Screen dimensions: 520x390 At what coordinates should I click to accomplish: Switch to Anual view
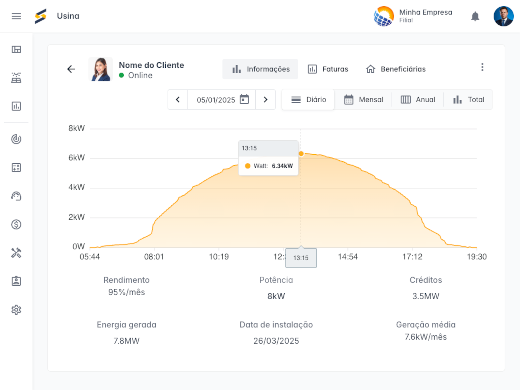click(x=418, y=100)
